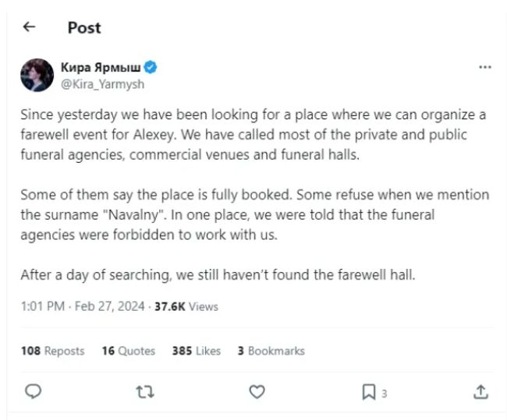The height and width of the screenshot is (420, 507).
Task: Open the reply comment bubble icon
Action: 34,391
